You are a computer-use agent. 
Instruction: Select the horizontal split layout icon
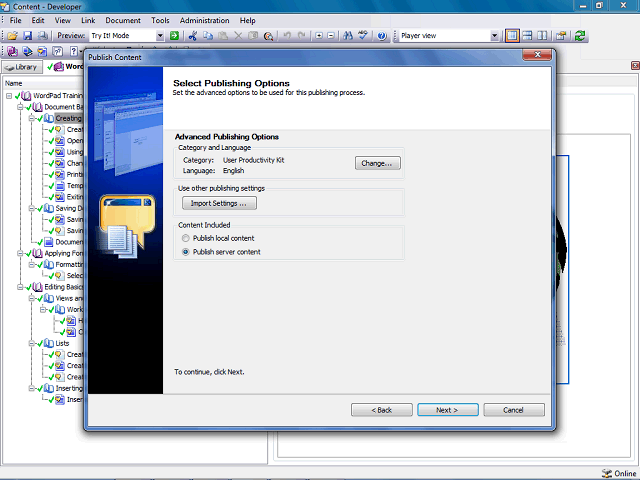tap(527, 36)
